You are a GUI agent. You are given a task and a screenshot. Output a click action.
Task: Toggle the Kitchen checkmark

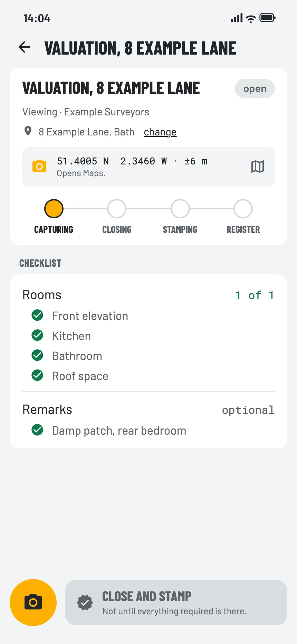tap(37, 335)
